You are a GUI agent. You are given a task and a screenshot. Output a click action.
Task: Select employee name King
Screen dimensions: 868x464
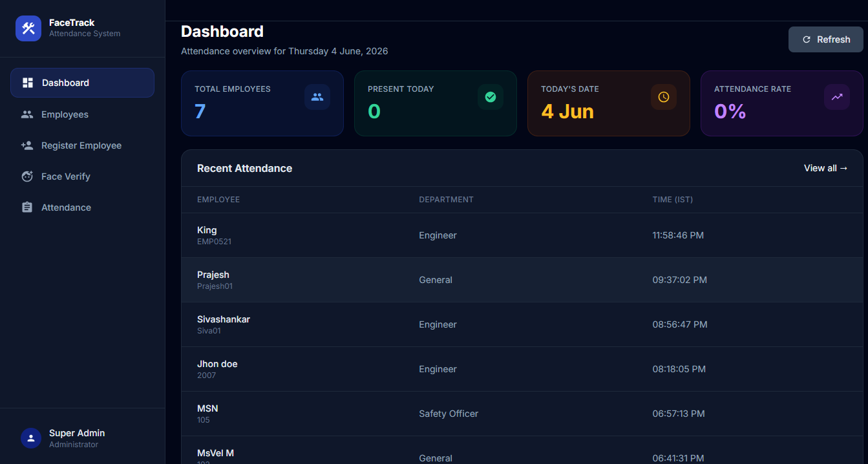(x=207, y=230)
